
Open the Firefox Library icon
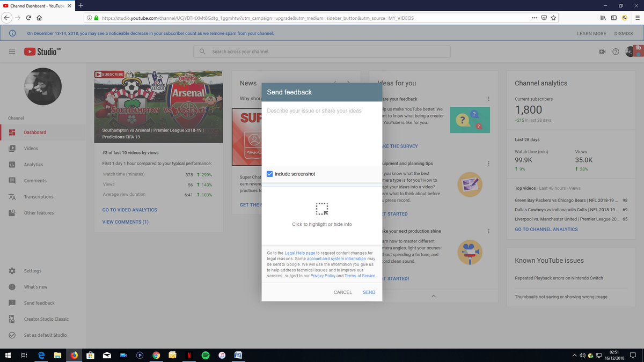point(603,18)
